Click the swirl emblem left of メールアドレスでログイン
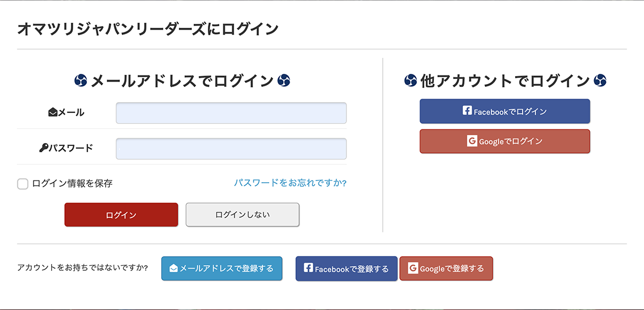Viewport: 644px width, 310px height. click(x=81, y=81)
